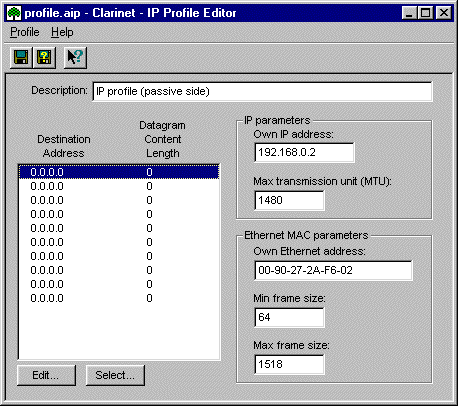Viewport: 458px width, 406px height.
Task: Click the Description text field
Action: 262,91
